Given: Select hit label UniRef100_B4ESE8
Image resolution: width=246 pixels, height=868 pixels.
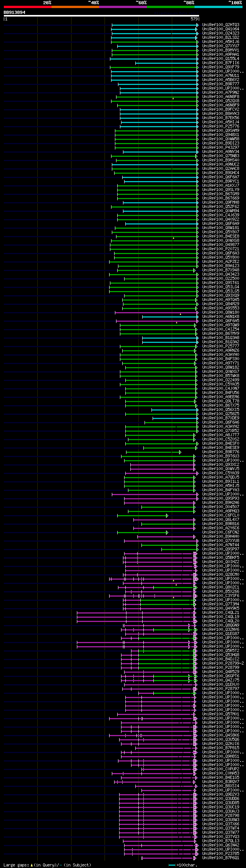Looking at the screenshot, I should tap(221, 236).
